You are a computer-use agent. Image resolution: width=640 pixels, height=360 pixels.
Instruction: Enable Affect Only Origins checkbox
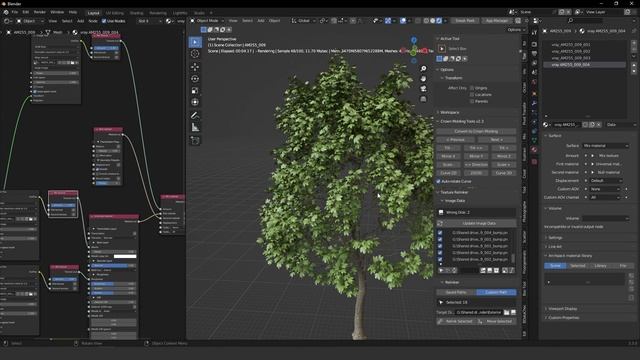pyautogui.click(x=472, y=88)
